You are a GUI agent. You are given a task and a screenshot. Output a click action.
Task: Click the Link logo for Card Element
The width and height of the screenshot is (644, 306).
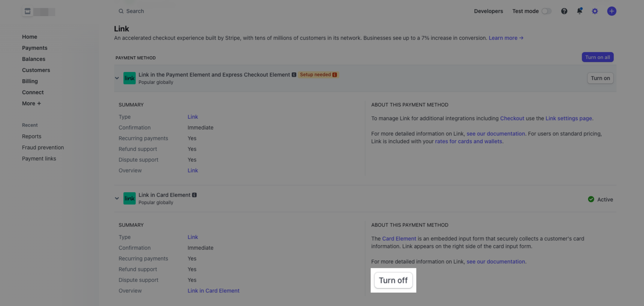tap(130, 198)
